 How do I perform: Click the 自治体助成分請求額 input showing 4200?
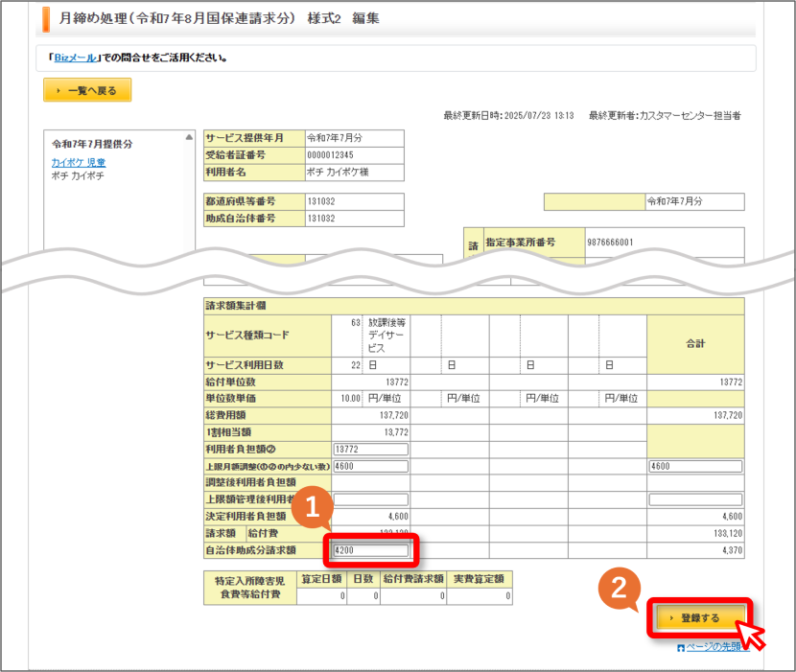[x=370, y=550]
